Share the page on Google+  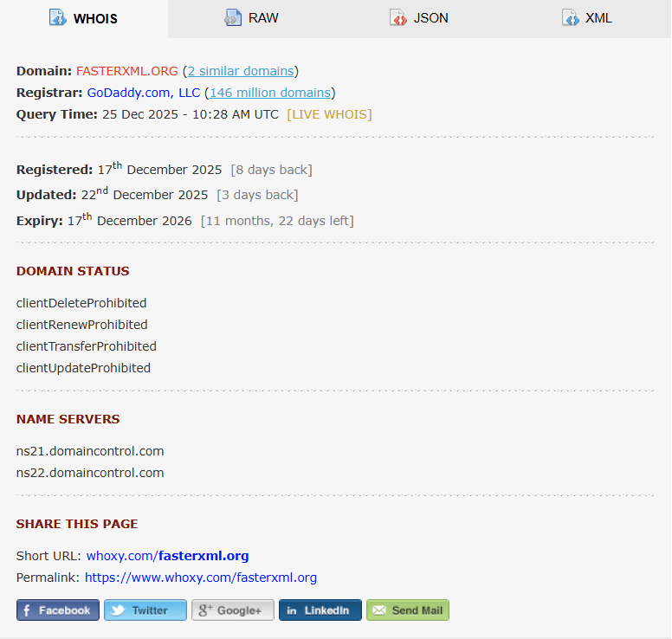(x=233, y=610)
